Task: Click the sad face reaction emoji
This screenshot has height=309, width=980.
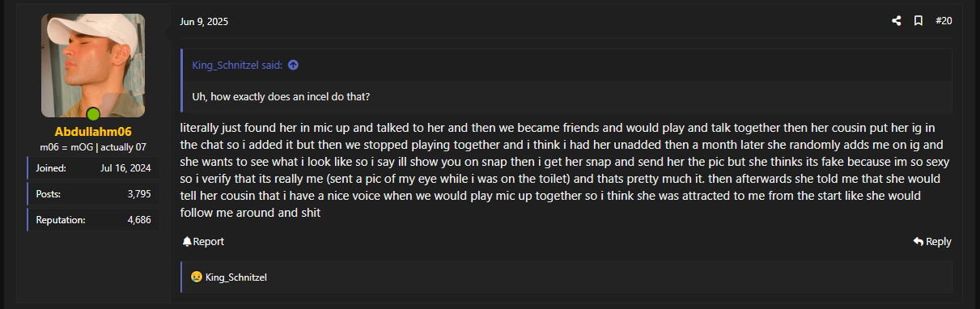Action: tap(196, 277)
